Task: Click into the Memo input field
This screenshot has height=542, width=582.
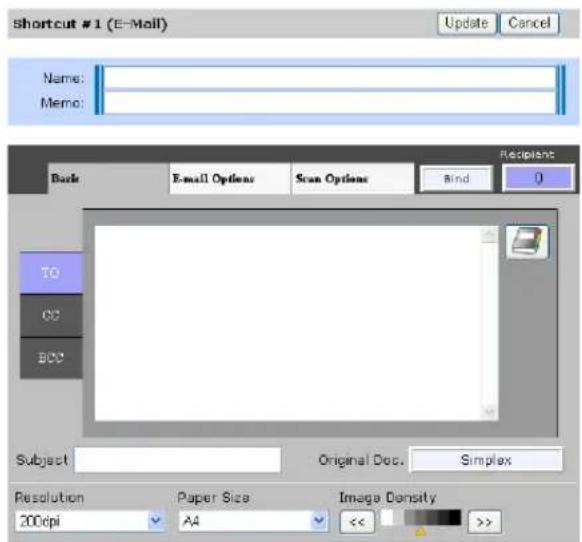Action: click(x=330, y=102)
